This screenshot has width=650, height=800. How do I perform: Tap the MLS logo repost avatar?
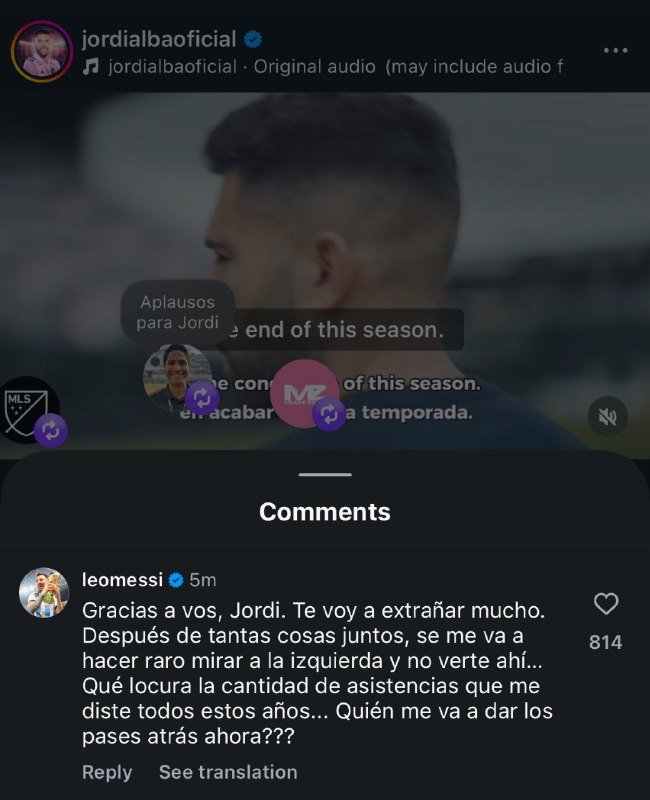coord(26,410)
